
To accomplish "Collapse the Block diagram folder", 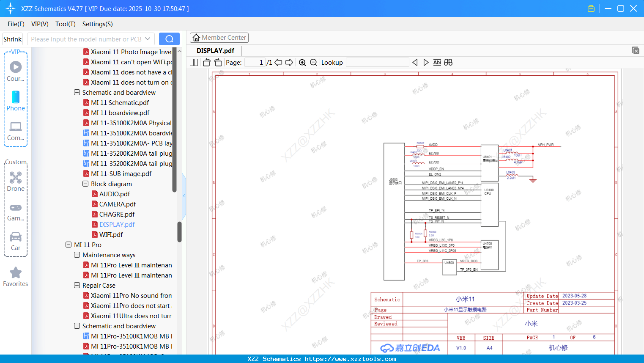I will click(85, 184).
